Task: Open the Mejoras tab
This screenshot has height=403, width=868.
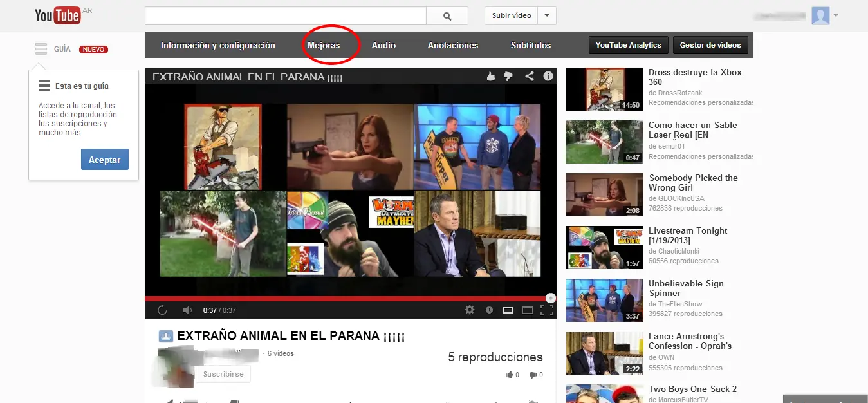Action: click(x=324, y=46)
